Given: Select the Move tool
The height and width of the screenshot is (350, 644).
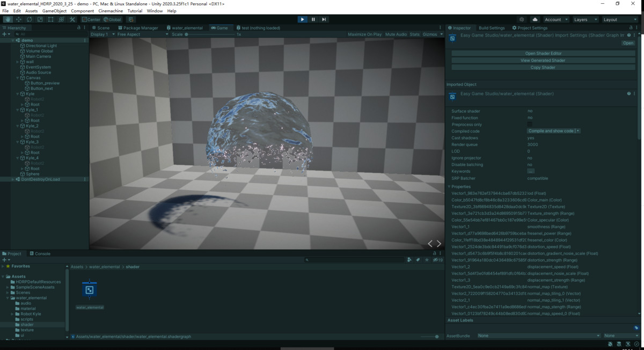Looking at the screenshot, I should [19, 19].
